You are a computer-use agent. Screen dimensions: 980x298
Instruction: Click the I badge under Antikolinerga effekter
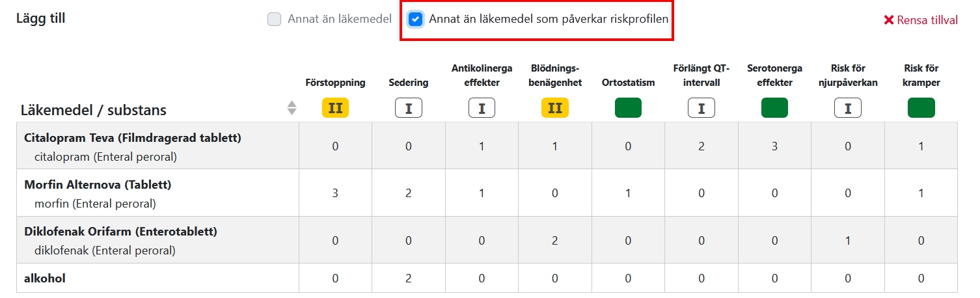click(x=482, y=108)
